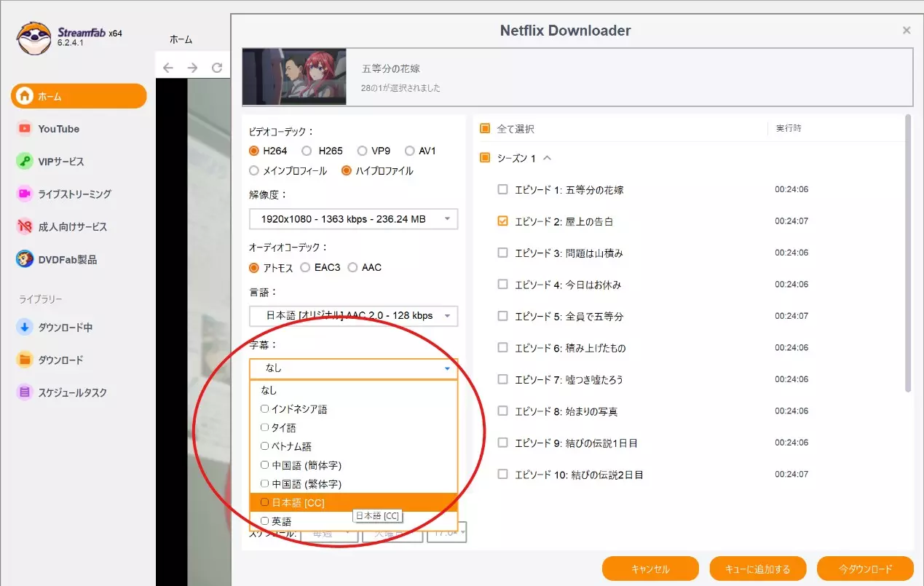Click the StreamFab sloth logo
Viewport: 924px width, 586px height.
click(x=33, y=38)
